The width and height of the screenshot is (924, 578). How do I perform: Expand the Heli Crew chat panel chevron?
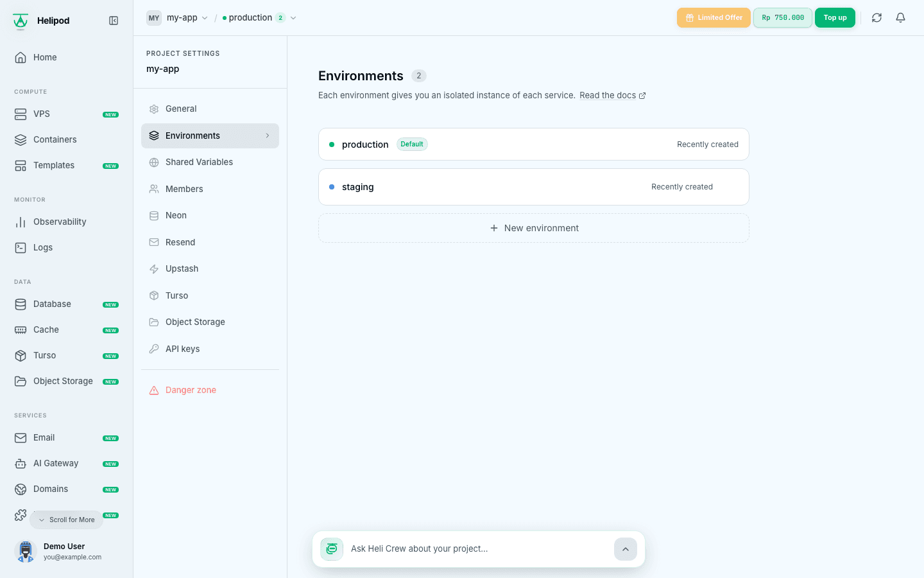[626, 549]
